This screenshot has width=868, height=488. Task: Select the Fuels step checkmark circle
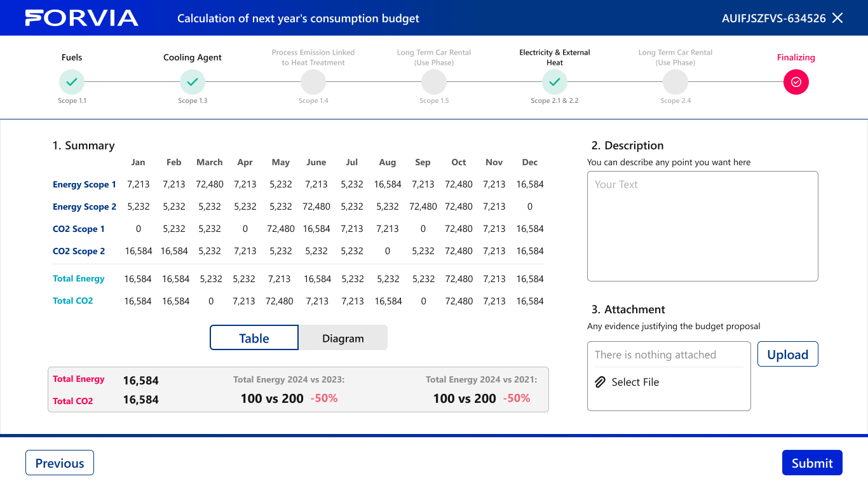pyautogui.click(x=72, y=82)
